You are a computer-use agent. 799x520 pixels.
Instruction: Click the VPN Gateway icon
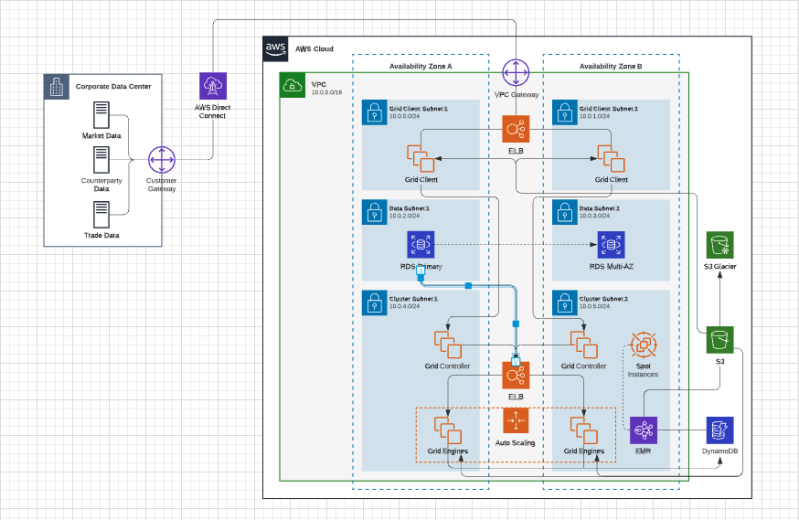[516, 73]
